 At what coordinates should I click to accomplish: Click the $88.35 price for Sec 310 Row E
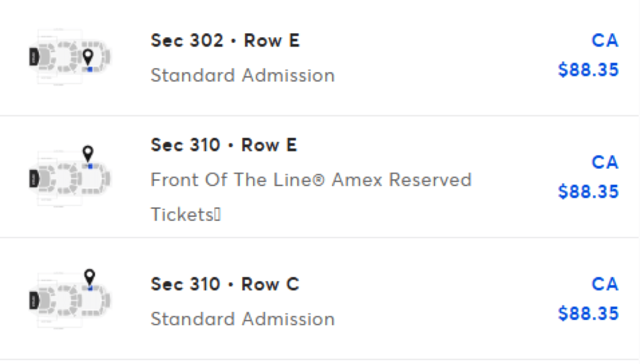(588, 192)
